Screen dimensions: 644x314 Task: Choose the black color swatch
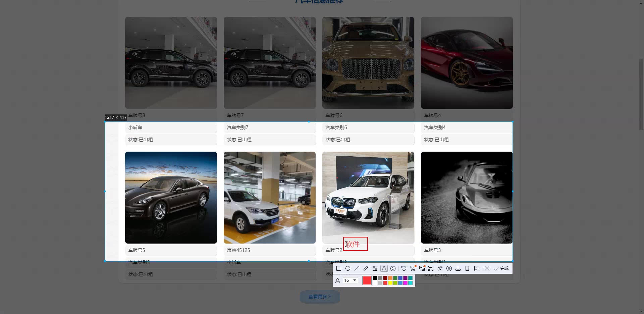point(375,278)
